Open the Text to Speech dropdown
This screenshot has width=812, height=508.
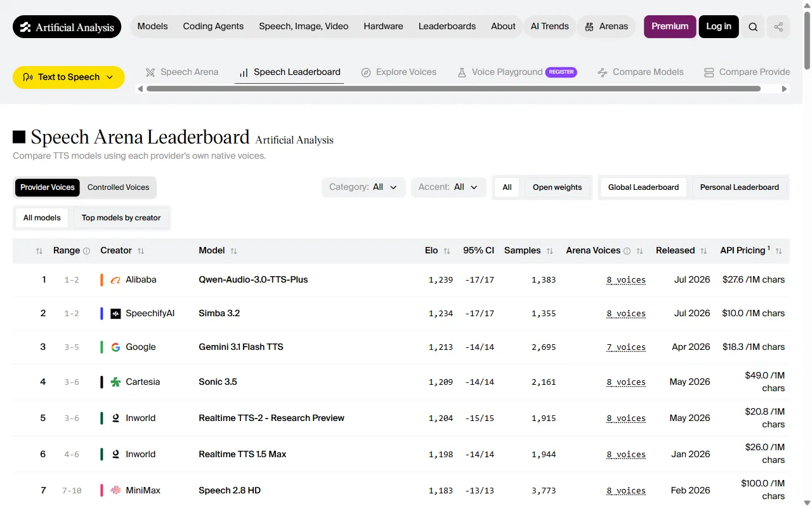coord(69,77)
